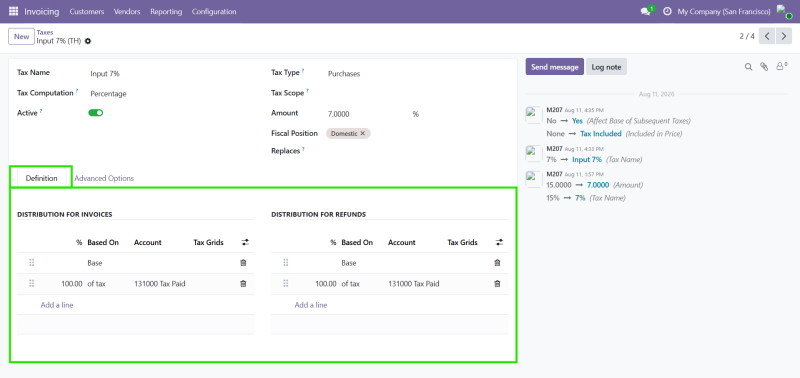Viewport: 800px width, 378px height.
Task: Show help tooltip for Tax Scope
Action: (308, 91)
